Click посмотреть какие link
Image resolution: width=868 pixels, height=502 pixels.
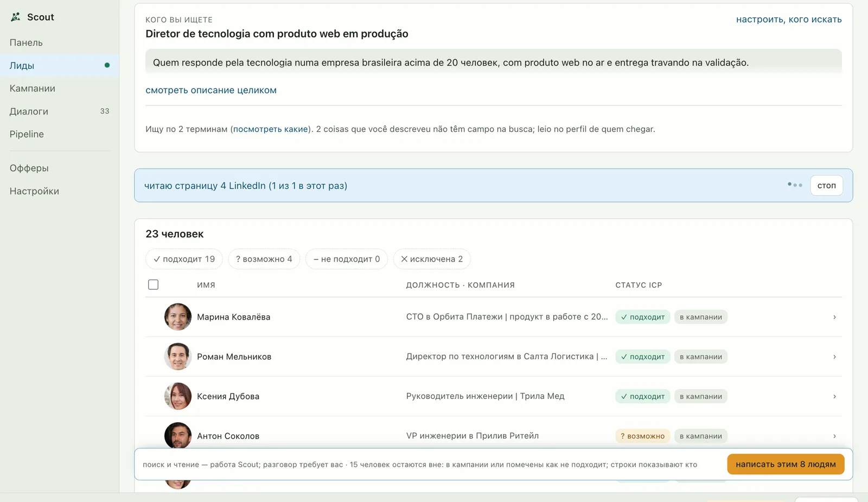click(271, 129)
